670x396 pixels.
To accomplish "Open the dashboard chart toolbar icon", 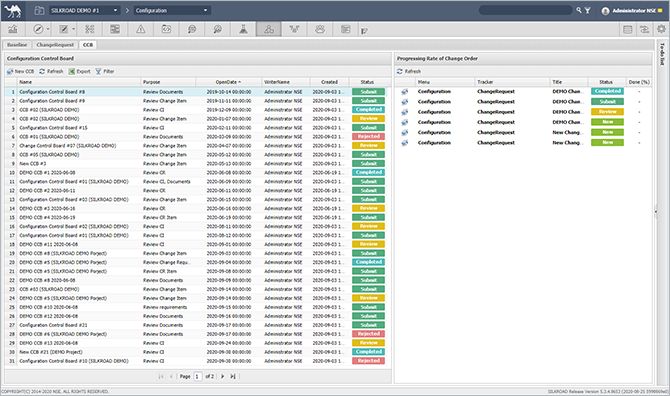I will [13, 29].
